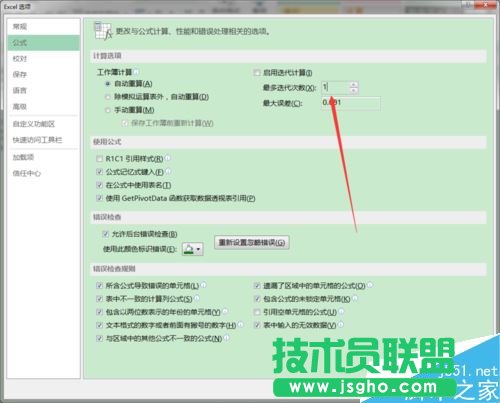The width and height of the screenshot is (500, 403).
Task: Enable 启用迭代计算(I) checkbox
Action: point(257,72)
